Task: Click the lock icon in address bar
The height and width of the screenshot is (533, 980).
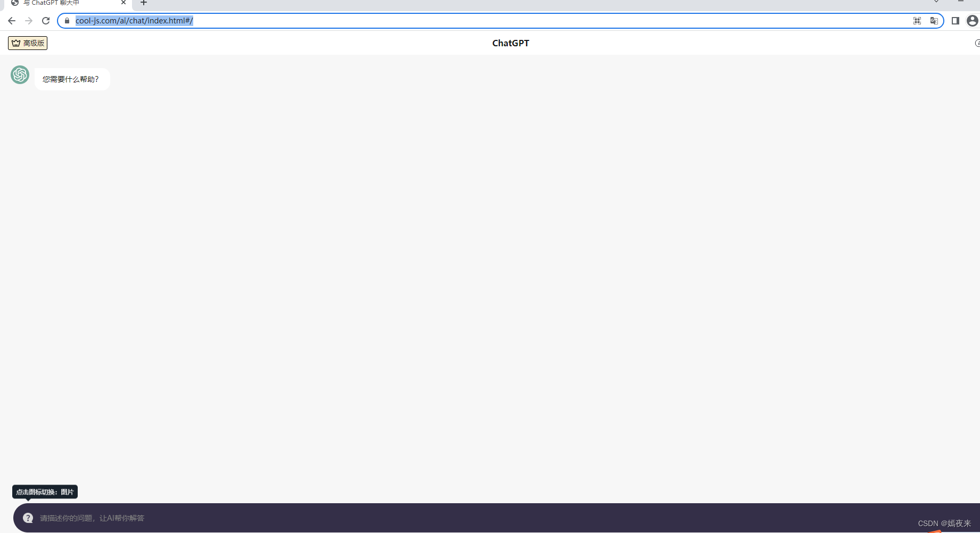Action: (67, 21)
